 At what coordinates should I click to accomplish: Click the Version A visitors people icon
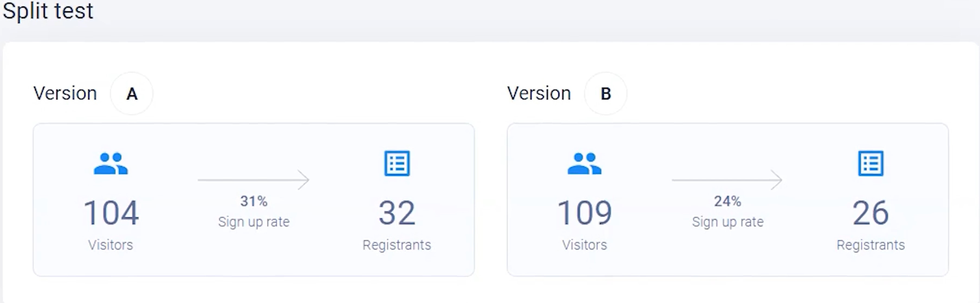[111, 164]
